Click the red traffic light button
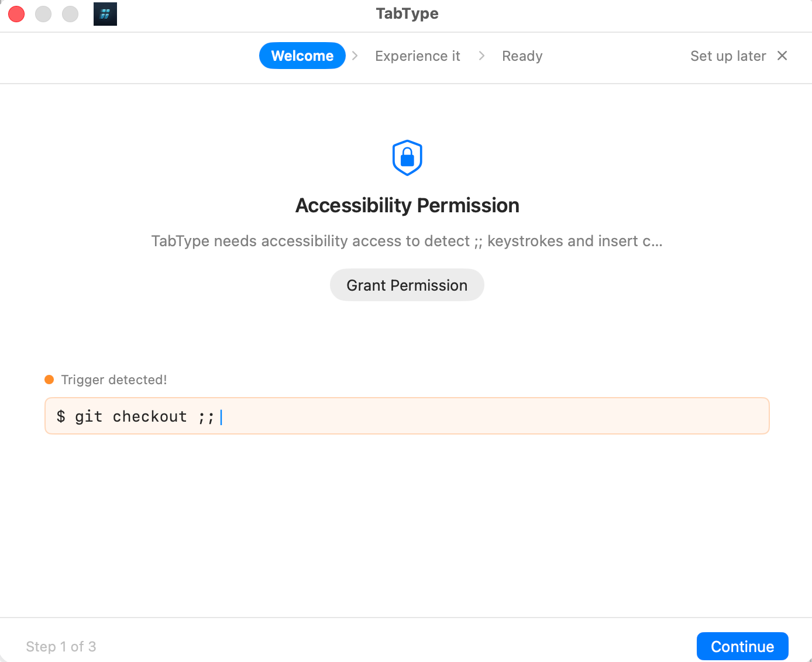The height and width of the screenshot is (662, 812). [x=16, y=13]
